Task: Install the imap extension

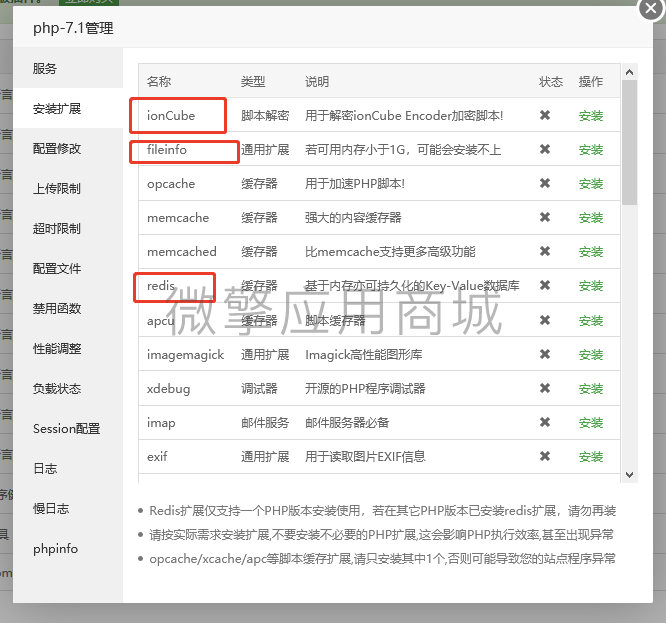Action: click(x=591, y=423)
